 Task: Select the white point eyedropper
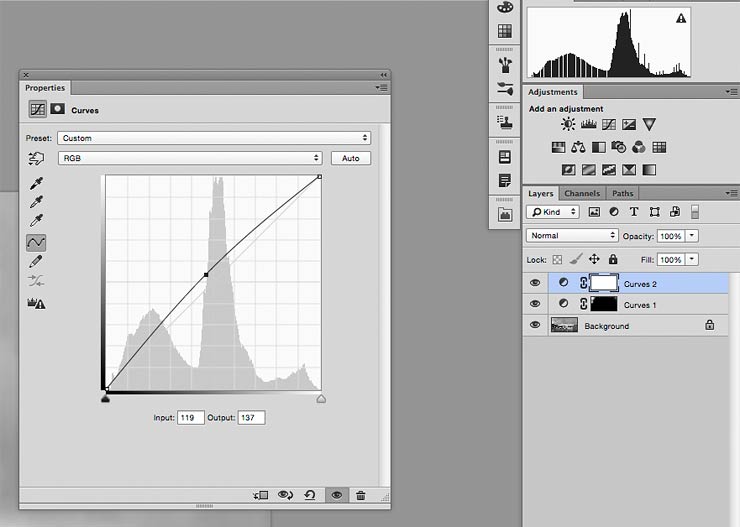(36, 220)
